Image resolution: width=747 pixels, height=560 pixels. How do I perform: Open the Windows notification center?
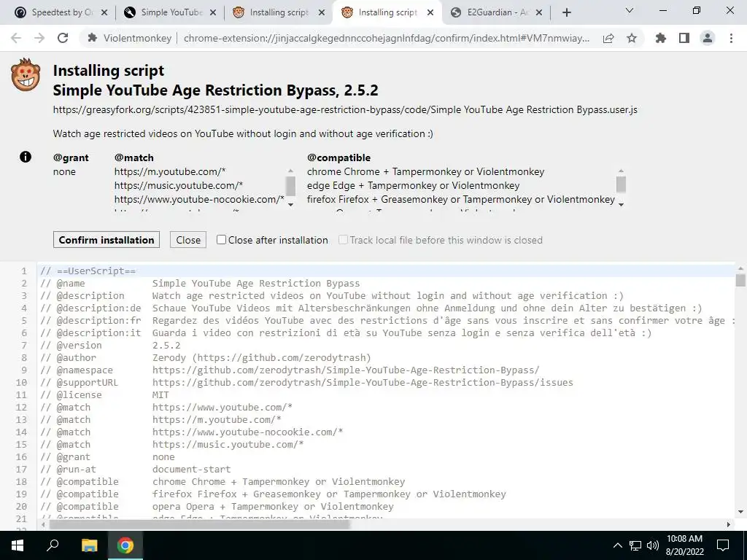723,545
